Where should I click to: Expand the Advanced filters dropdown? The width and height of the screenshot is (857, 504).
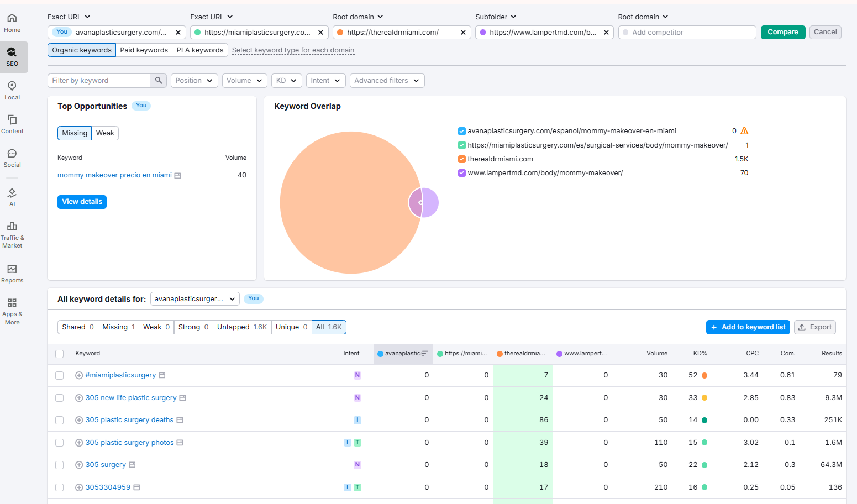tap(387, 81)
